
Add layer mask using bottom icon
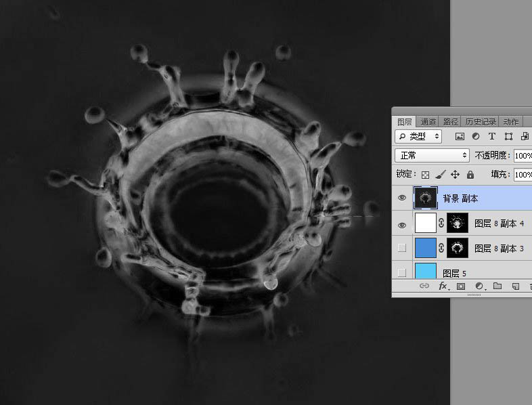(x=461, y=286)
